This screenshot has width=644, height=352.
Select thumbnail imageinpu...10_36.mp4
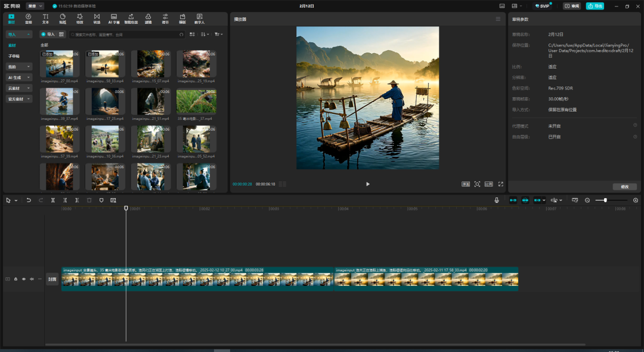click(105, 139)
